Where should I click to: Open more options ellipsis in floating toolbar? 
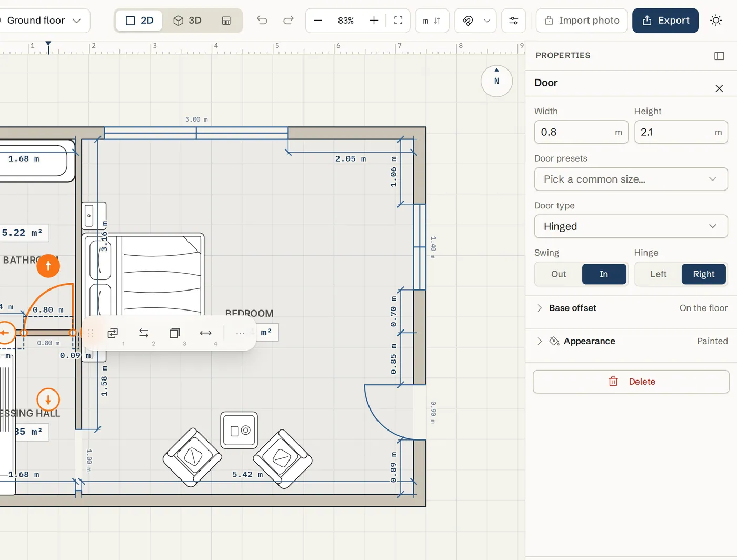point(240,333)
